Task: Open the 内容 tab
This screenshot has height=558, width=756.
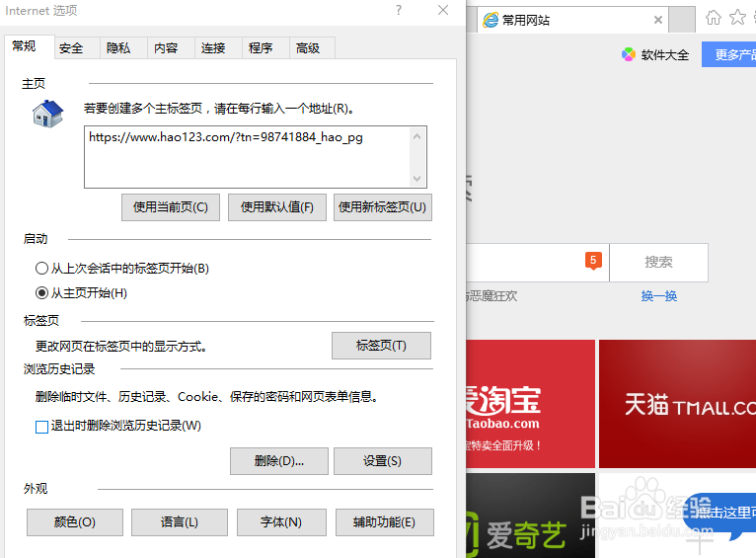Action: tap(166, 48)
